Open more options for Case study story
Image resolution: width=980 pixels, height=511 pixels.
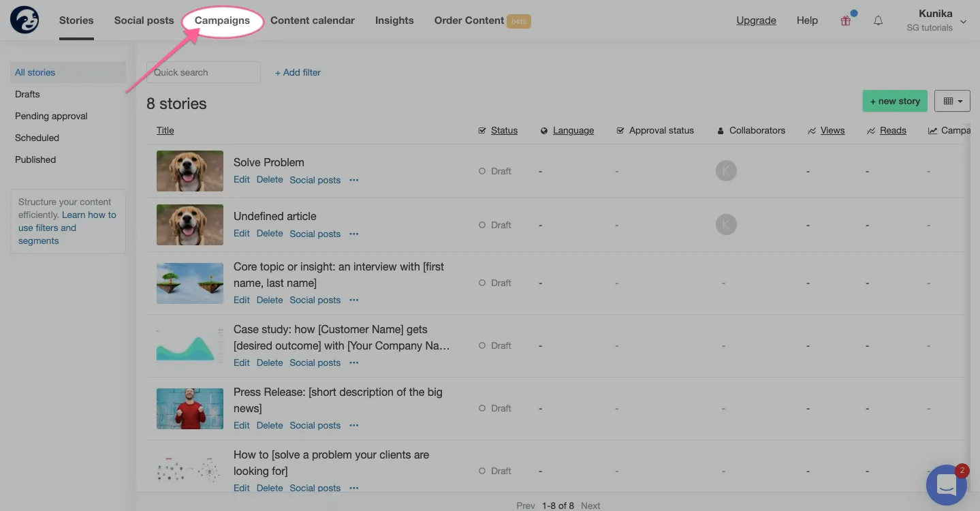tap(354, 362)
